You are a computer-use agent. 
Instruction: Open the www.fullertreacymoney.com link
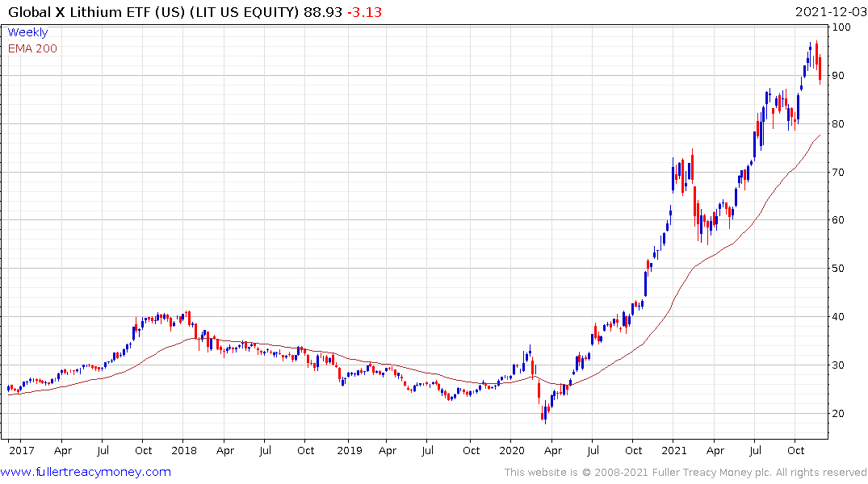pos(86,472)
